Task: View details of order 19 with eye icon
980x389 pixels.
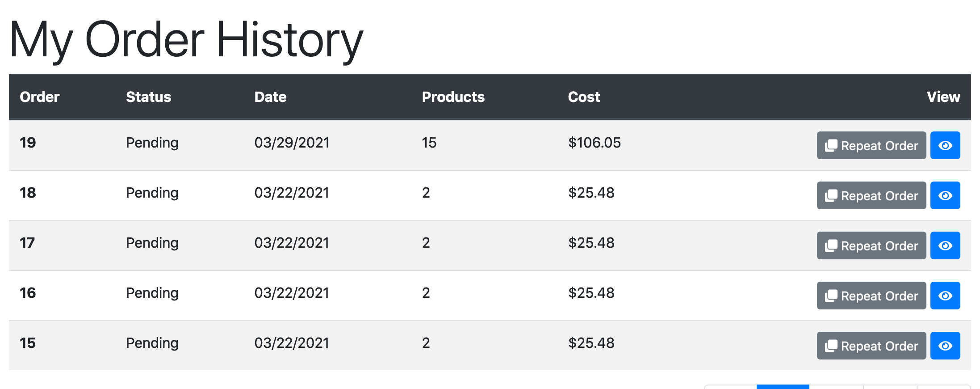Action: pyautogui.click(x=945, y=145)
